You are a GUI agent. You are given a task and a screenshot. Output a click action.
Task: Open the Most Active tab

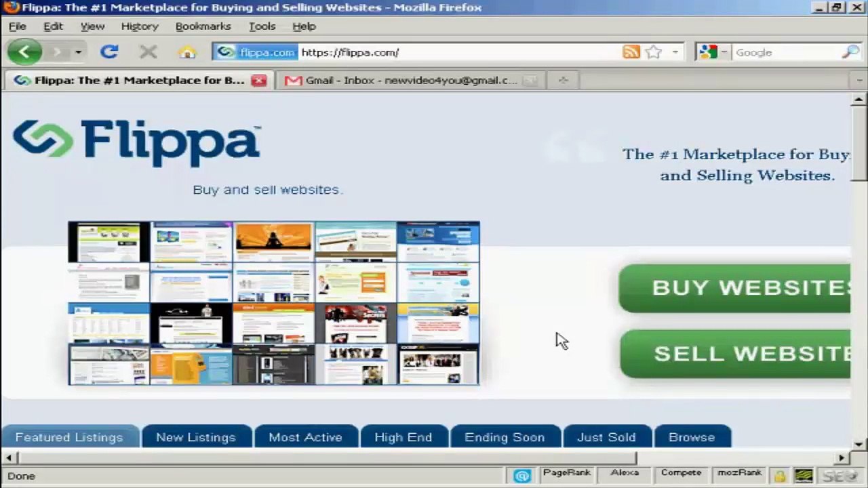pyautogui.click(x=305, y=436)
